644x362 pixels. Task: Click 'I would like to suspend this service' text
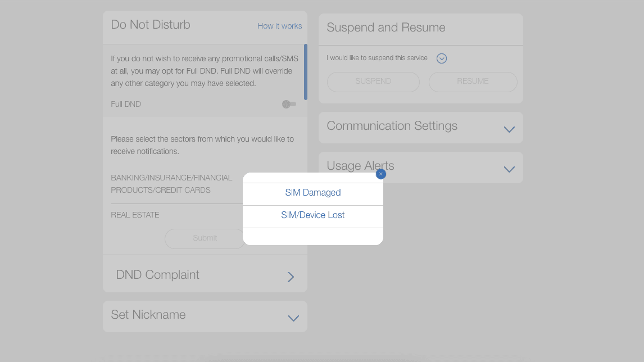(x=377, y=58)
